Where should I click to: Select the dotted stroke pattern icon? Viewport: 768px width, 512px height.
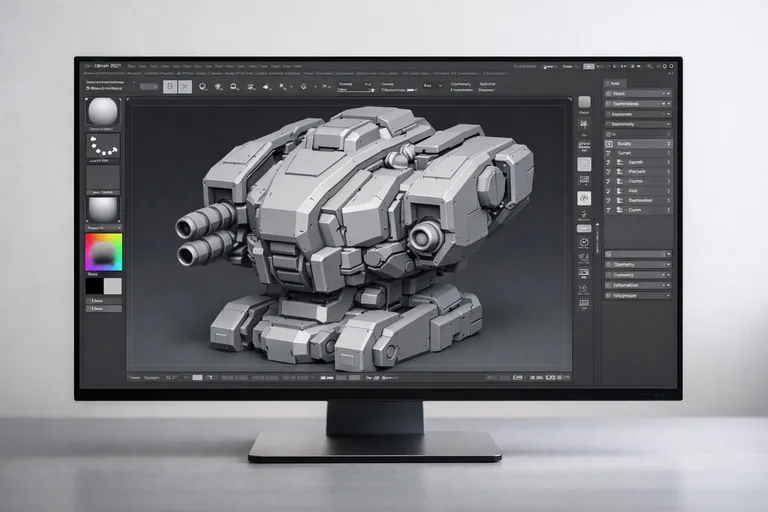click(103, 147)
